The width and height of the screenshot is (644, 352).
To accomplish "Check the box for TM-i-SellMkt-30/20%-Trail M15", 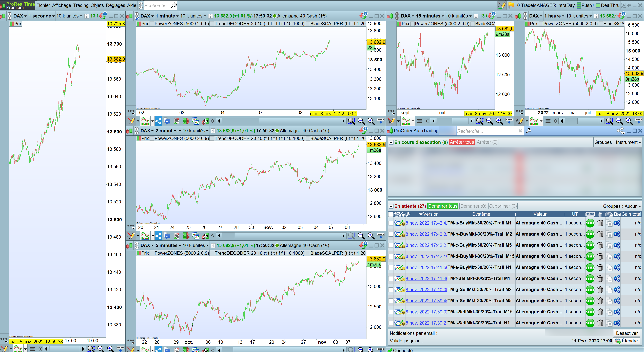I will 391,312.
